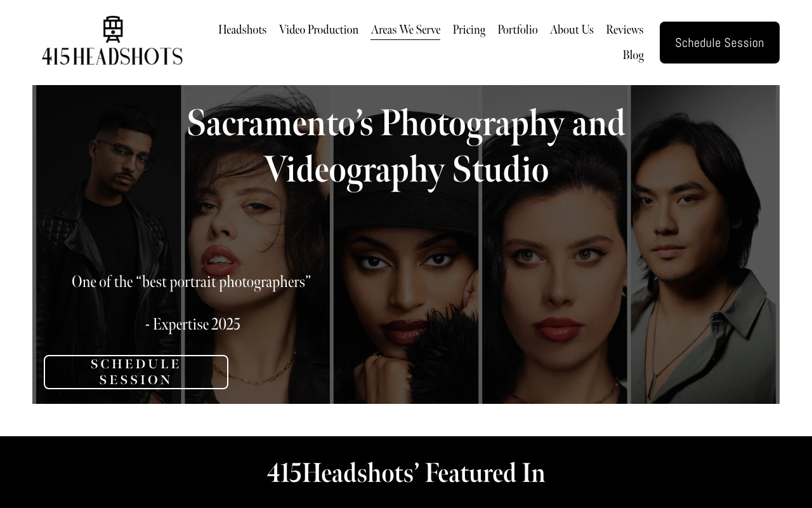812x508 pixels.
Task: Click the 415 HEADSHOTS logo wordmark
Action: [112, 57]
